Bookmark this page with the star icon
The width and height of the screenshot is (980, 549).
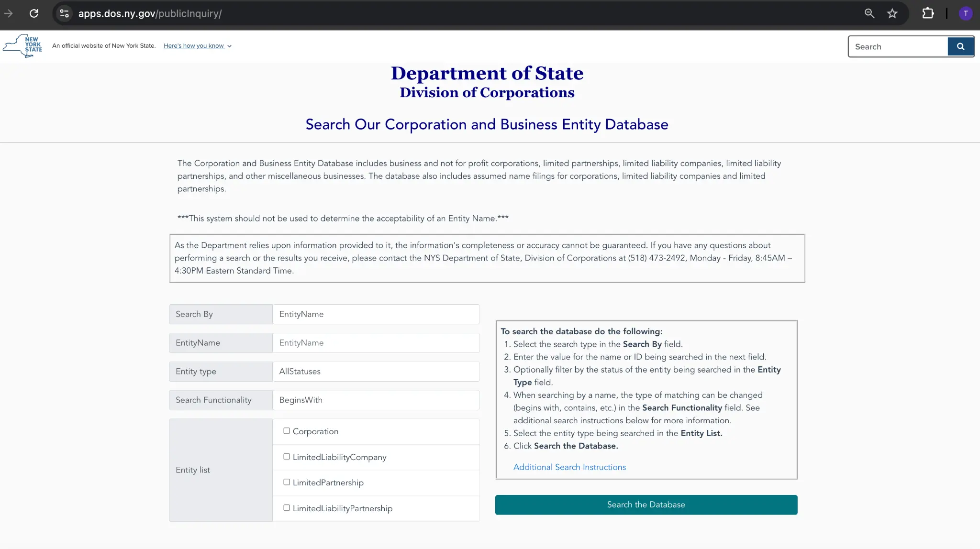coord(892,13)
